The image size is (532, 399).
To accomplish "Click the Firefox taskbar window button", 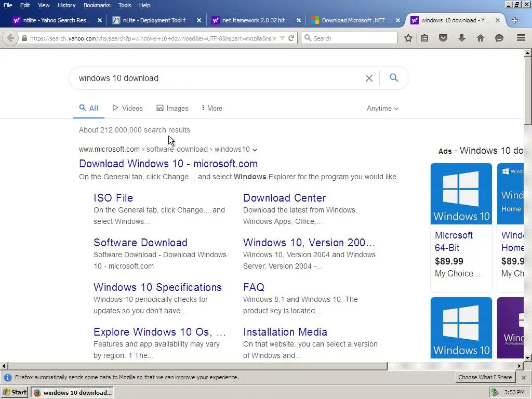I will 72,393.
